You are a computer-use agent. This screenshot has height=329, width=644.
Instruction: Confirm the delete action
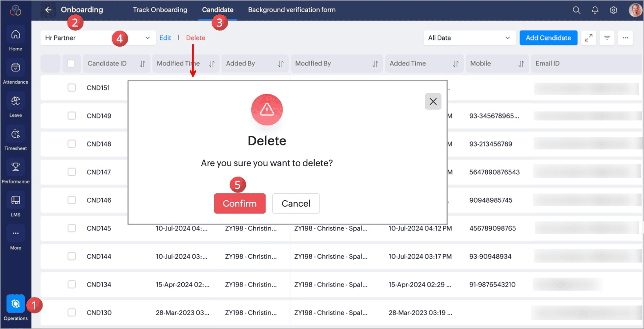pyautogui.click(x=239, y=204)
